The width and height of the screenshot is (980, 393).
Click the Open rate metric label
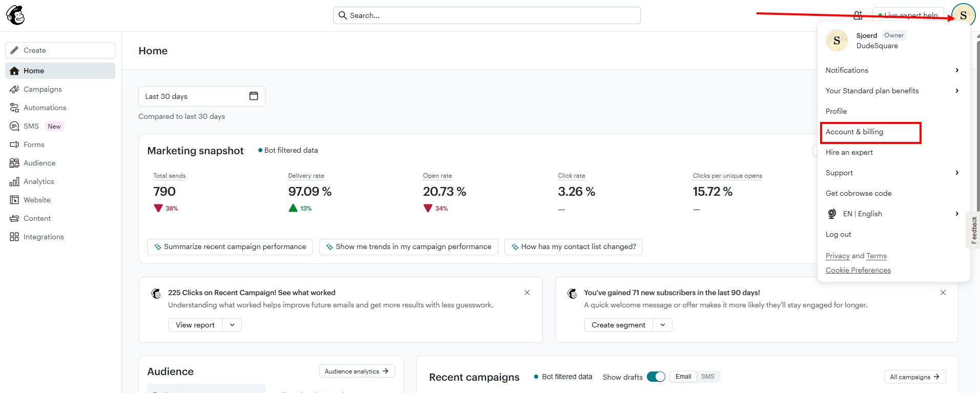coord(437,176)
